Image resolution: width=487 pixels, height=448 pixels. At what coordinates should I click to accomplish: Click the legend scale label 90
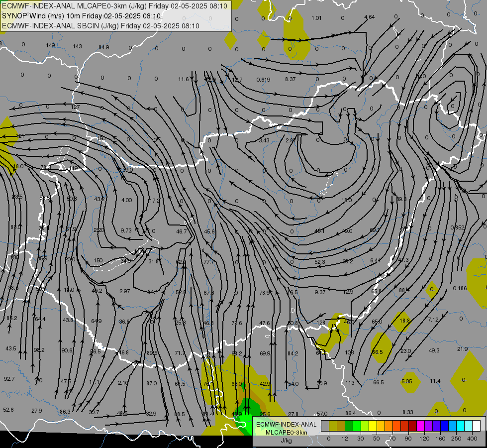408,439
